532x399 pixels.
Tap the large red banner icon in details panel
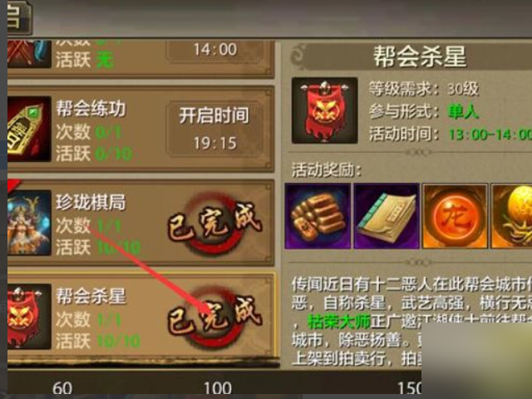click(325, 111)
